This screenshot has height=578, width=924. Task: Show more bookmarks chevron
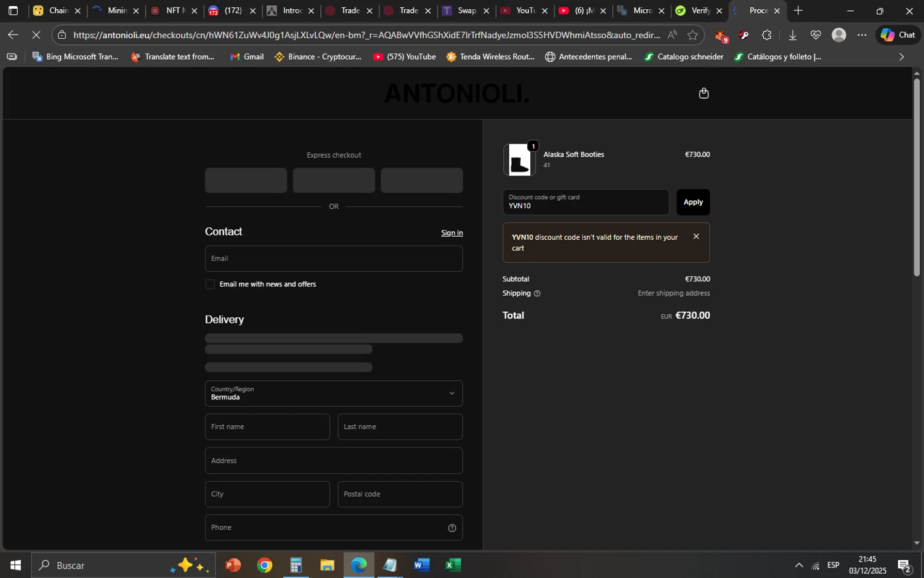[902, 57]
